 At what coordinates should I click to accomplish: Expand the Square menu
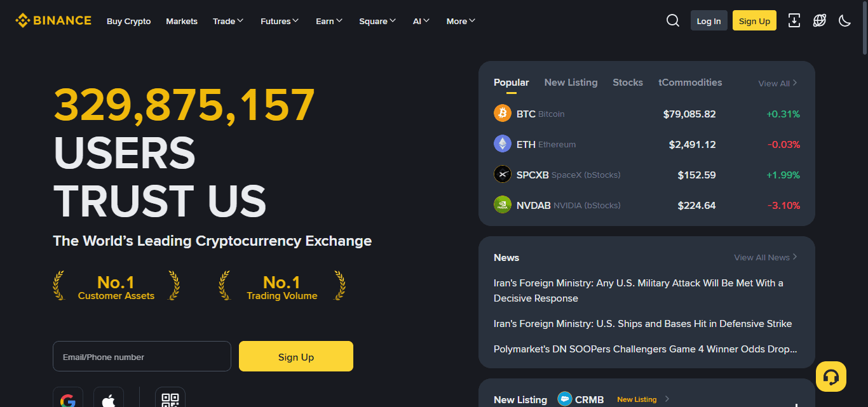(x=377, y=21)
